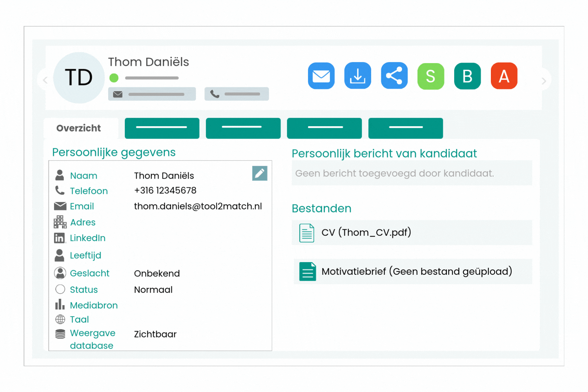This screenshot has width=588, height=392.
Task: Click the light green S button
Action: click(x=430, y=76)
